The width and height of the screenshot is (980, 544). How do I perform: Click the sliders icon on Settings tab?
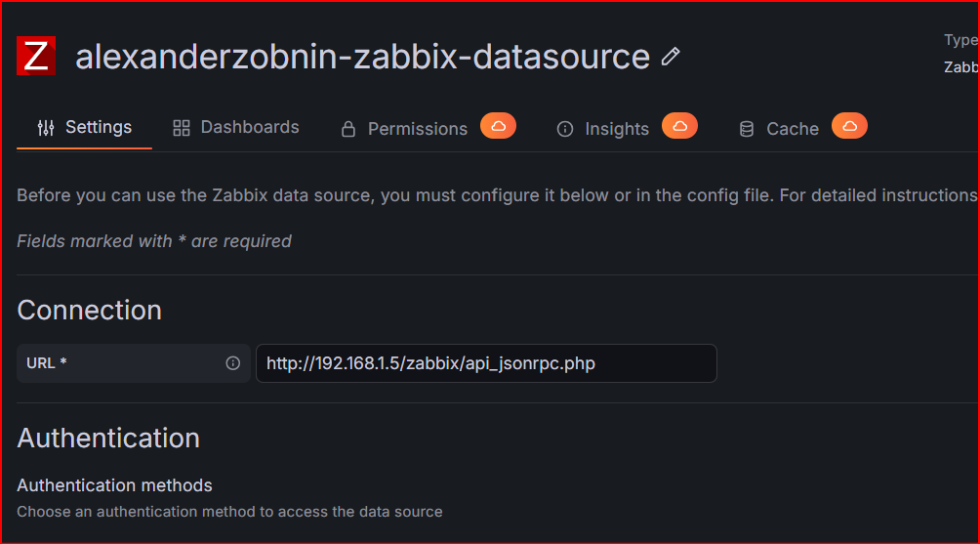point(46,128)
